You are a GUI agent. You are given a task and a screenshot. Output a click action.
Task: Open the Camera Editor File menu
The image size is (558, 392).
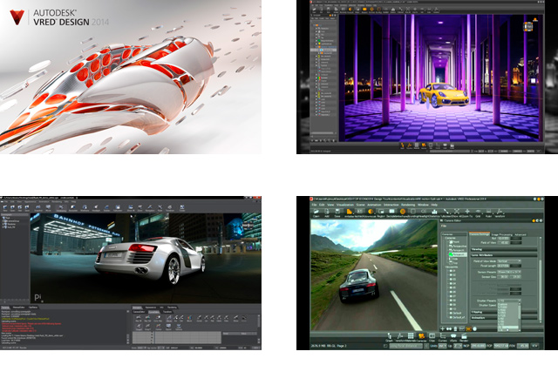[x=444, y=226]
